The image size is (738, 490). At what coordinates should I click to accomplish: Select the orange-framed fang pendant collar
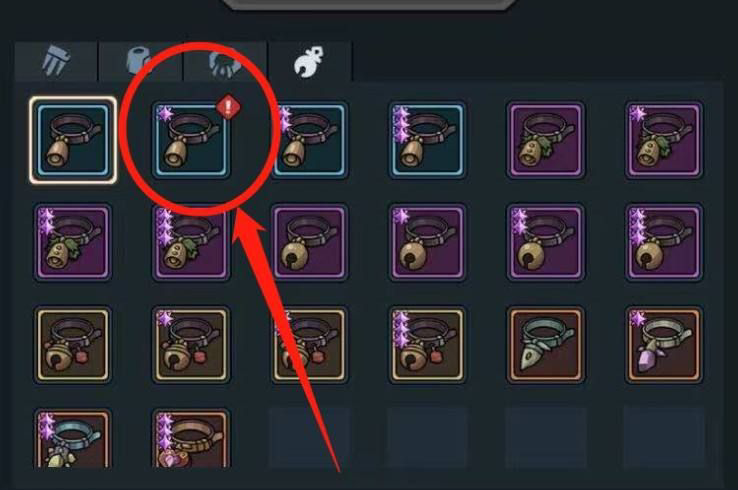point(545,344)
